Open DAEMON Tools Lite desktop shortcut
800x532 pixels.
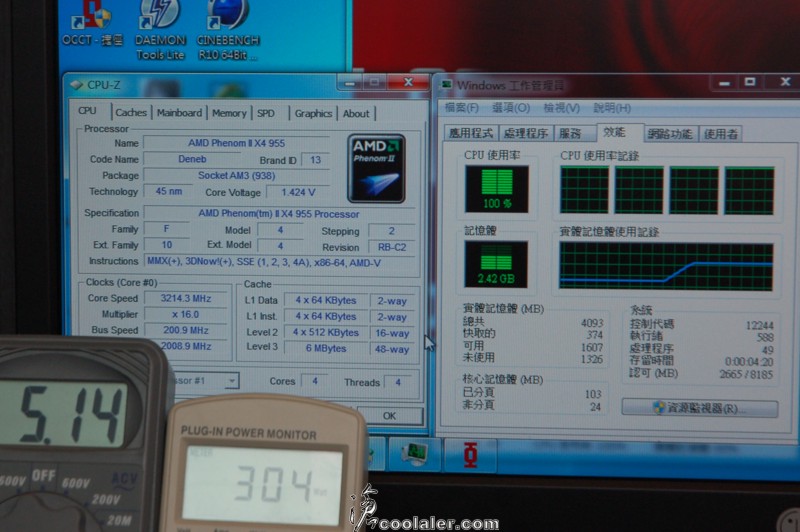[160, 30]
